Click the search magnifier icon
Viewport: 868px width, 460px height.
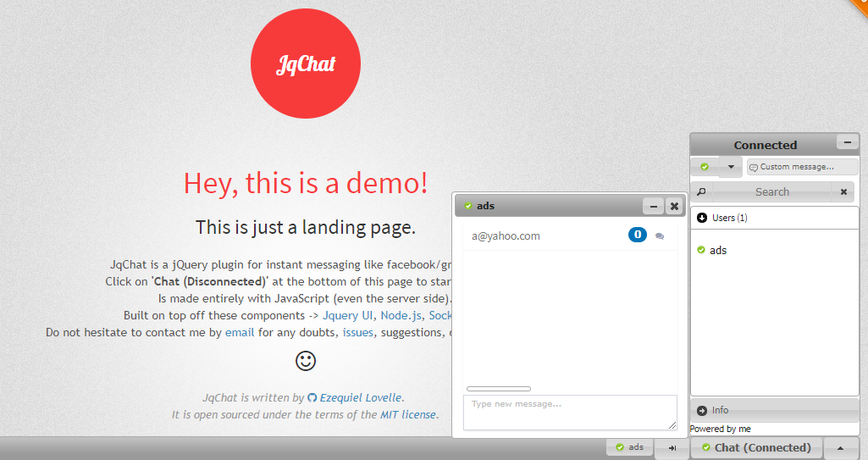[701, 192]
